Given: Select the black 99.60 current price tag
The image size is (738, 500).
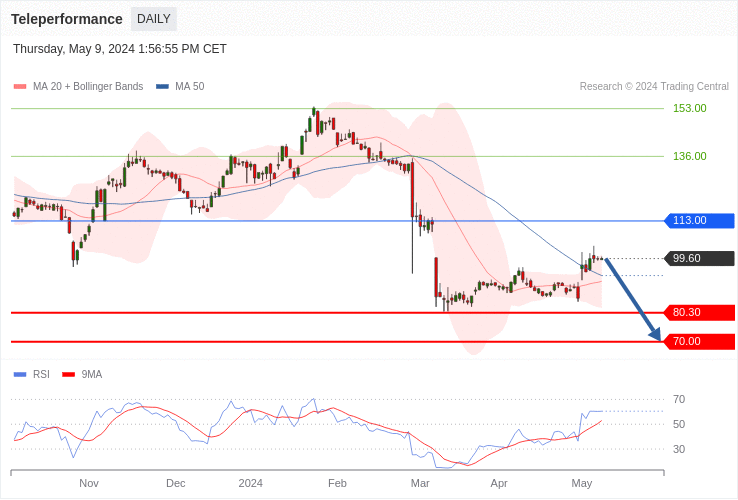Looking at the screenshot, I should pyautogui.click(x=699, y=259).
